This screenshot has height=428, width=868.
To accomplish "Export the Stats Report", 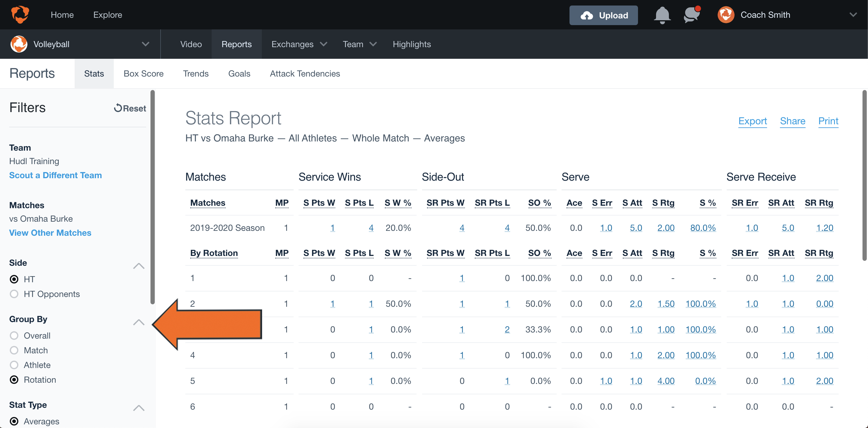I will point(753,121).
